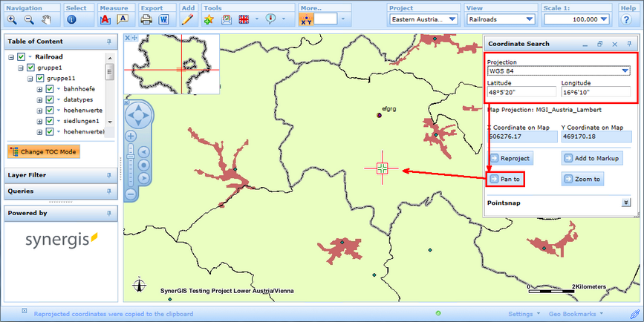The image size is (644, 322).
Task: Click the Add to Markup button
Action: coord(592,158)
